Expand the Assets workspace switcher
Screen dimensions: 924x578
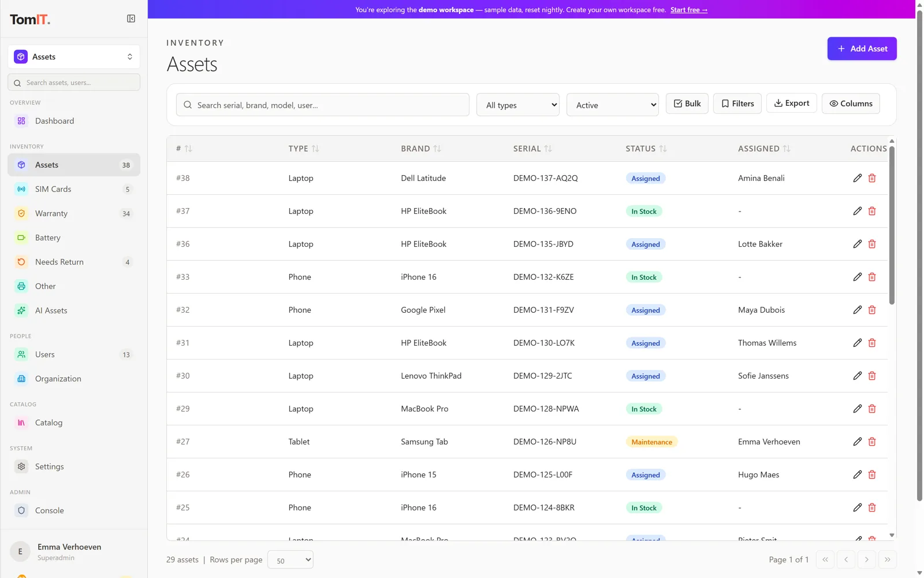point(74,57)
